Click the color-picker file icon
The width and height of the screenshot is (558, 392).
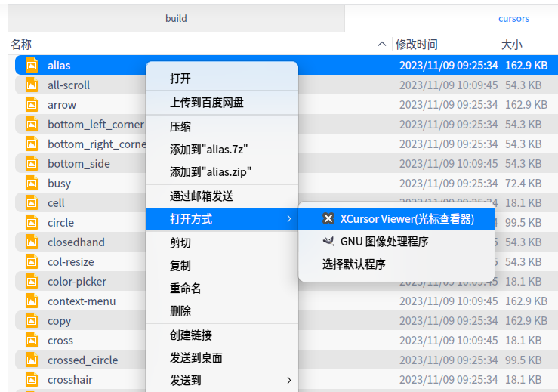point(32,282)
